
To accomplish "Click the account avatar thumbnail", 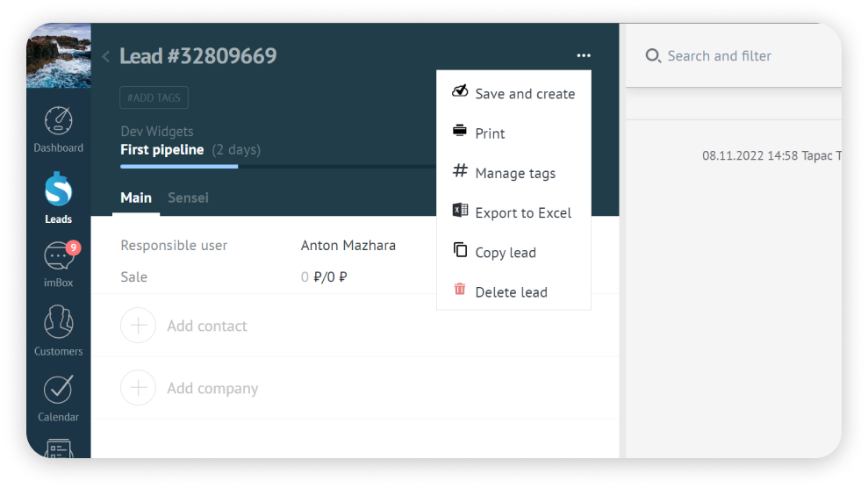I will pyautogui.click(x=59, y=55).
